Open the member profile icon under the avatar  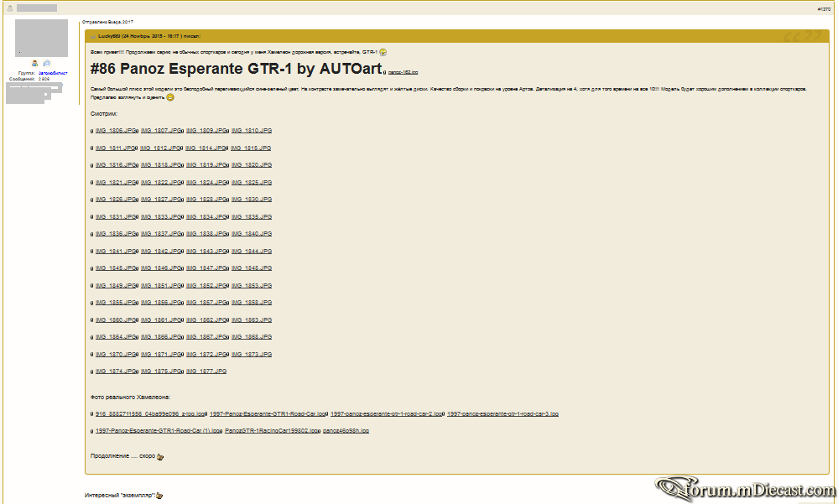click(35, 63)
